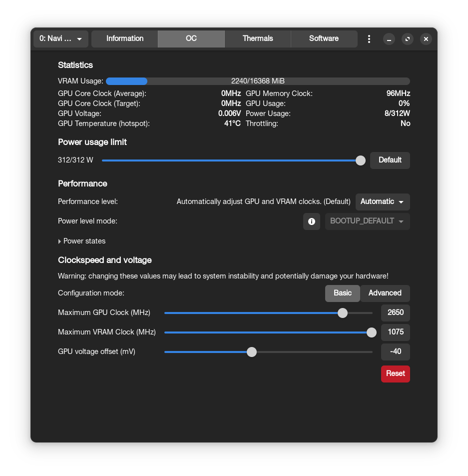Open the three-dot application menu
Screen dimensions: 468x476
tap(369, 39)
